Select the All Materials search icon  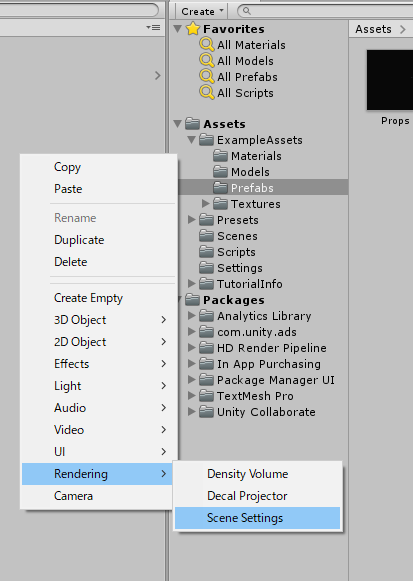click(207, 44)
